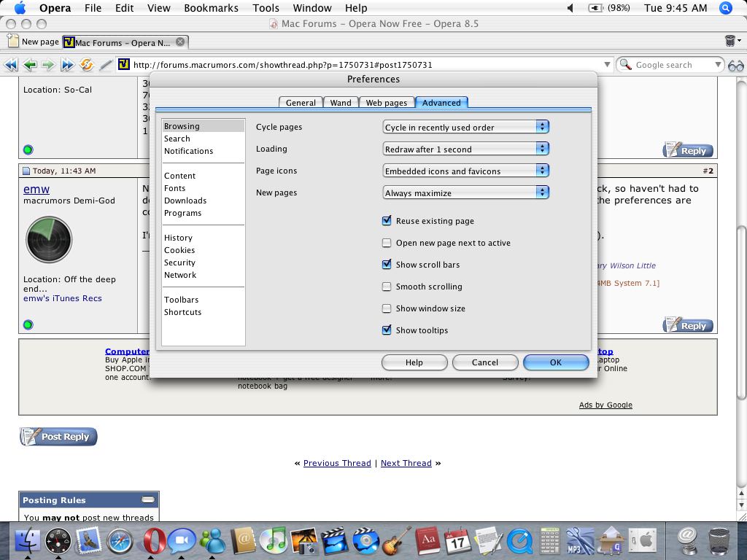
Task: Open iPhoto from the dock
Action: [304, 542]
